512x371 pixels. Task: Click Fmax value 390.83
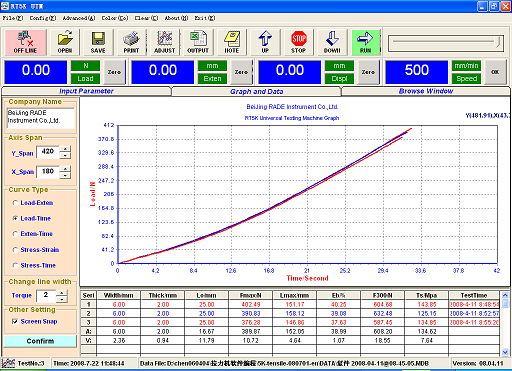coord(250,313)
